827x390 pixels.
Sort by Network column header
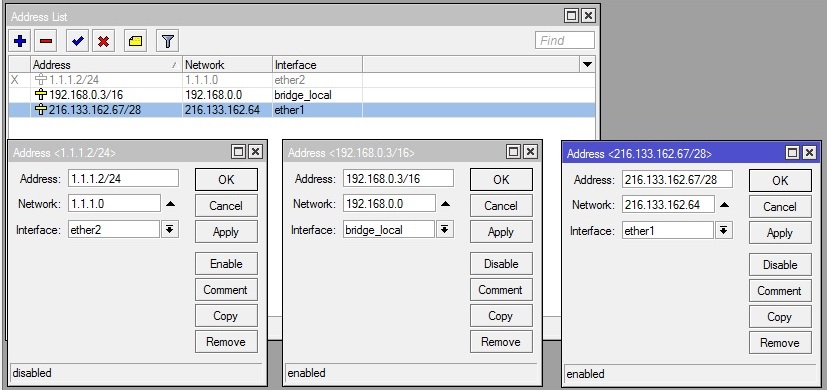click(227, 65)
